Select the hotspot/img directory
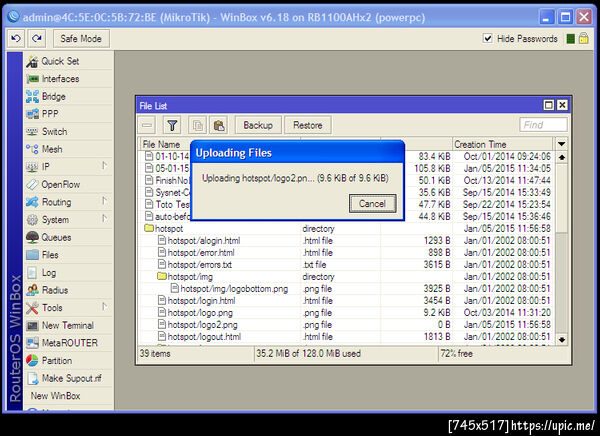600x436 pixels. coord(346,277)
